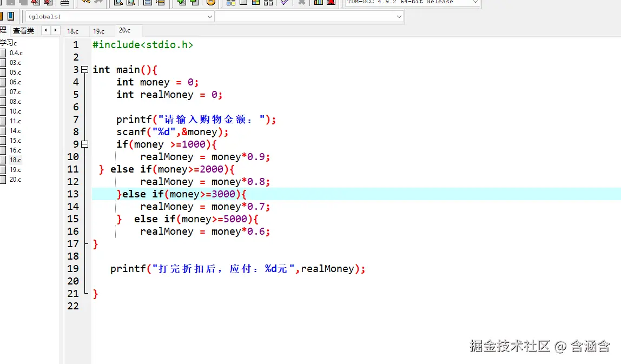Click highlighted 'else if(money>=3000){' line
Viewport: 621px width, 364px height.
pyautogui.click(x=181, y=194)
